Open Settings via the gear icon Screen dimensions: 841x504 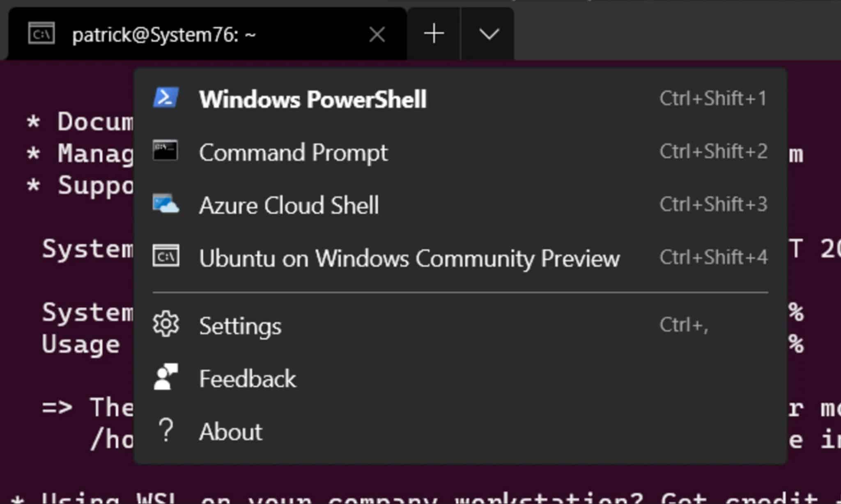point(166,325)
